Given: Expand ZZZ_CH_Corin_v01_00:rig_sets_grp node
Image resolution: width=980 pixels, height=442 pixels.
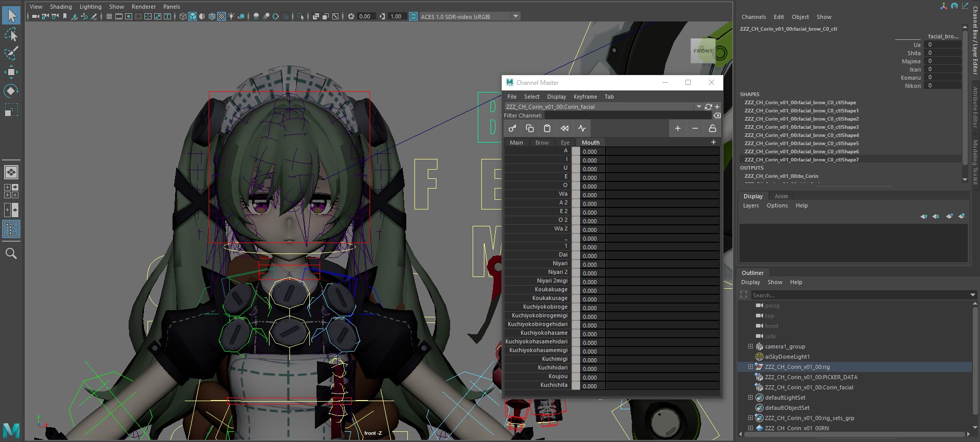Looking at the screenshot, I should [750, 418].
